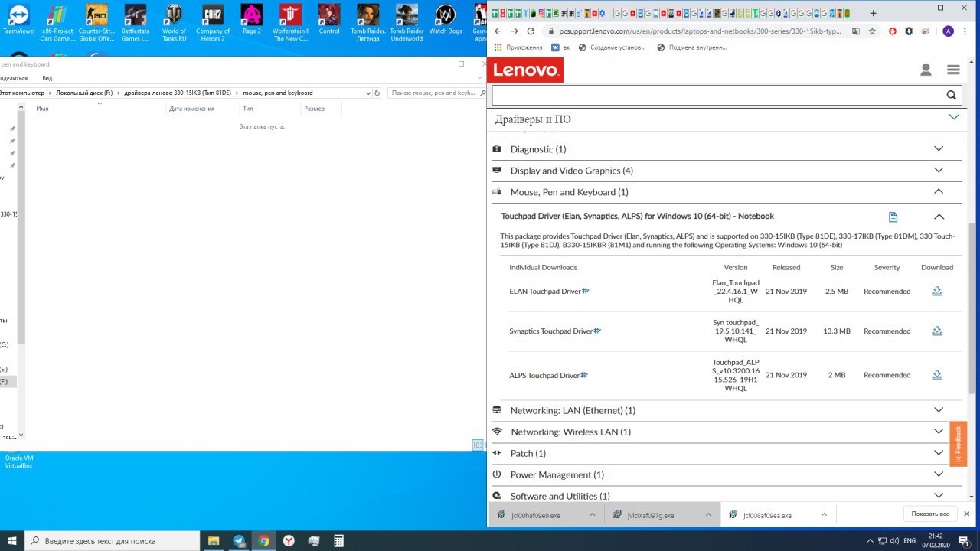
Task: Open the Rage 2 desktop shortcut
Action: tap(252, 21)
